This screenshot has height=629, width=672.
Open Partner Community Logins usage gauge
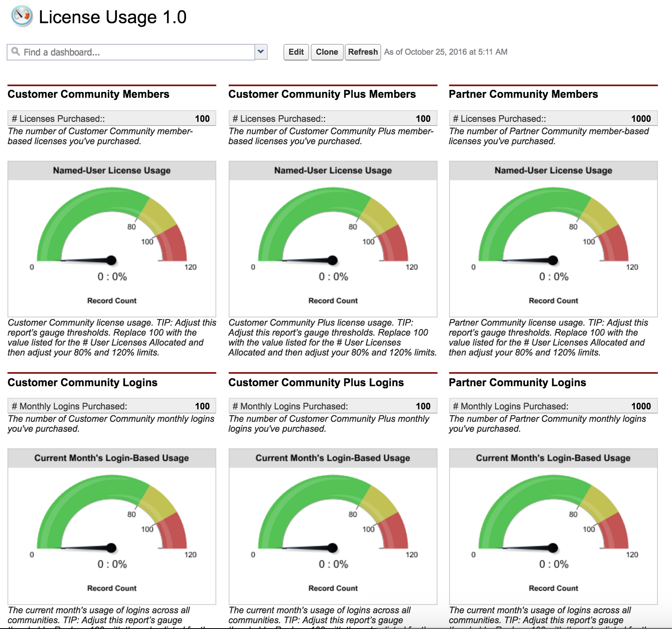click(553, 528)
